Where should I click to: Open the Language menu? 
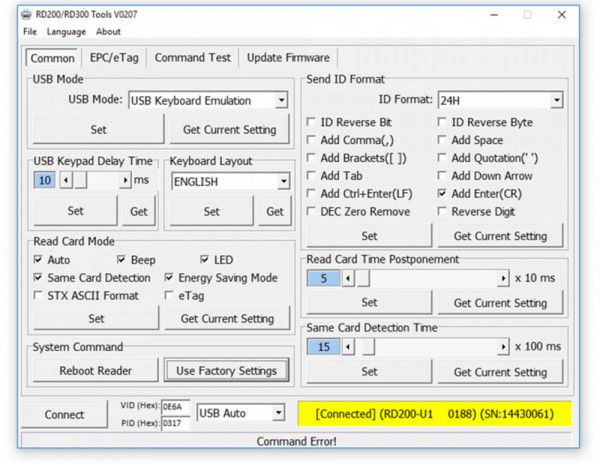pos(66,32)
